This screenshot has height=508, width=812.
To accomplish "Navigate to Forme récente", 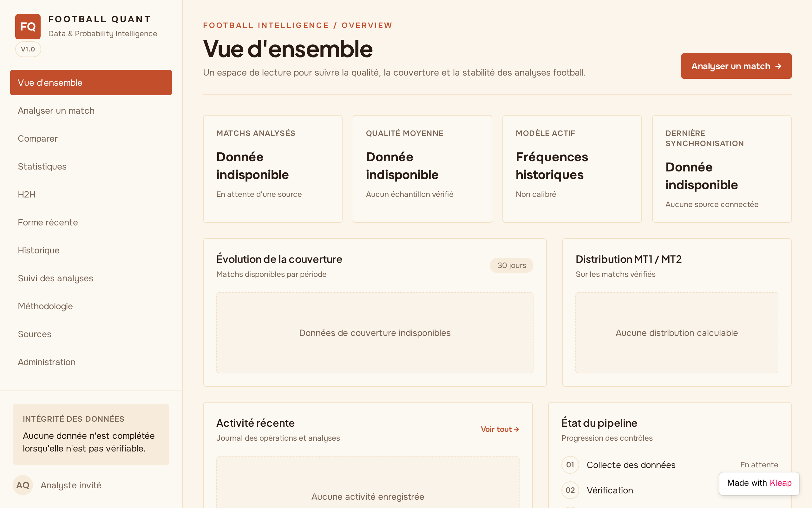I will coord(91,222).
